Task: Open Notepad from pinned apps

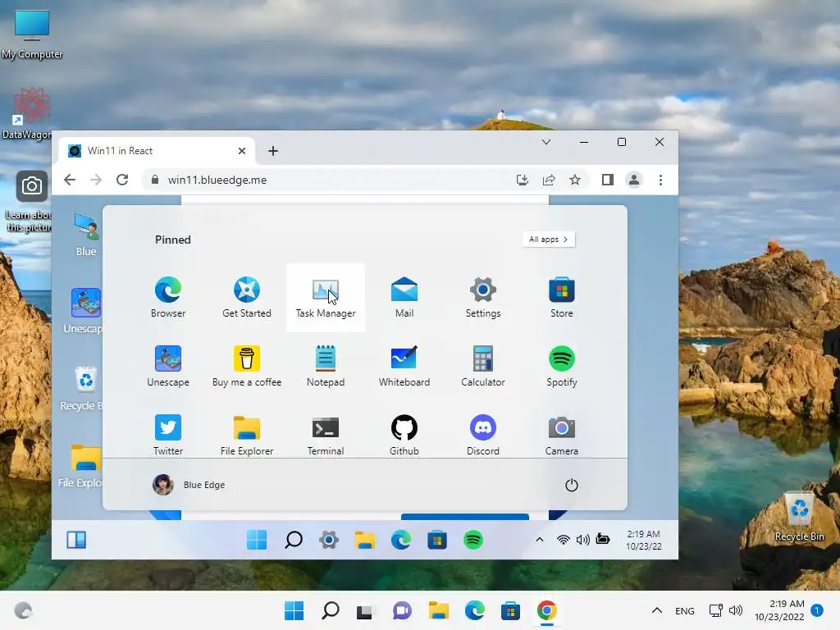Action: (326, 367)
